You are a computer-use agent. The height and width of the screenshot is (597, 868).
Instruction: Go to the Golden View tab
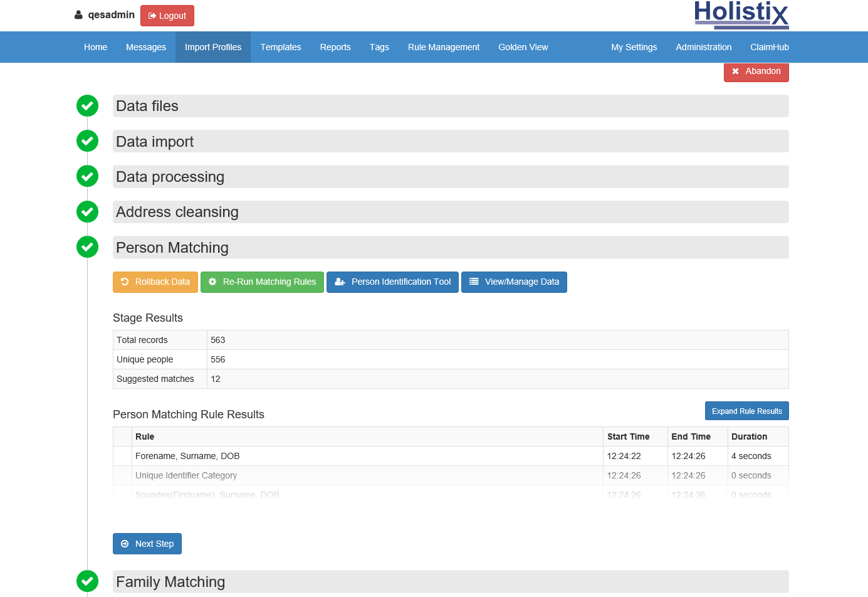523,47
